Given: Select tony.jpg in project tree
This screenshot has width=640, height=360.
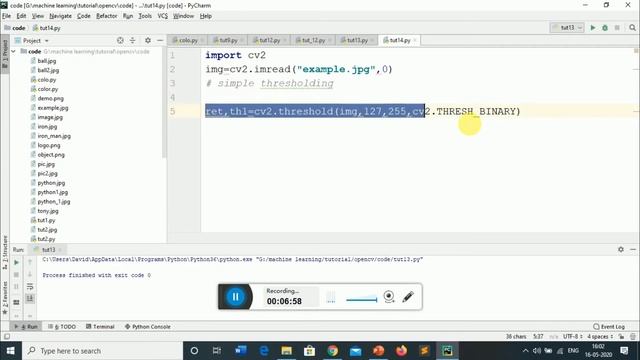Looking at the screenshot, I should coord(48,211).
